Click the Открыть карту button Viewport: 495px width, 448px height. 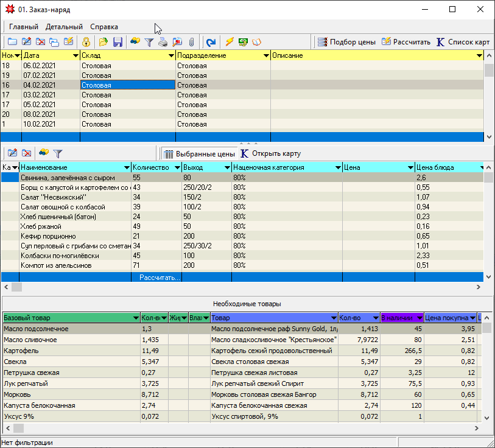point(270,153)
